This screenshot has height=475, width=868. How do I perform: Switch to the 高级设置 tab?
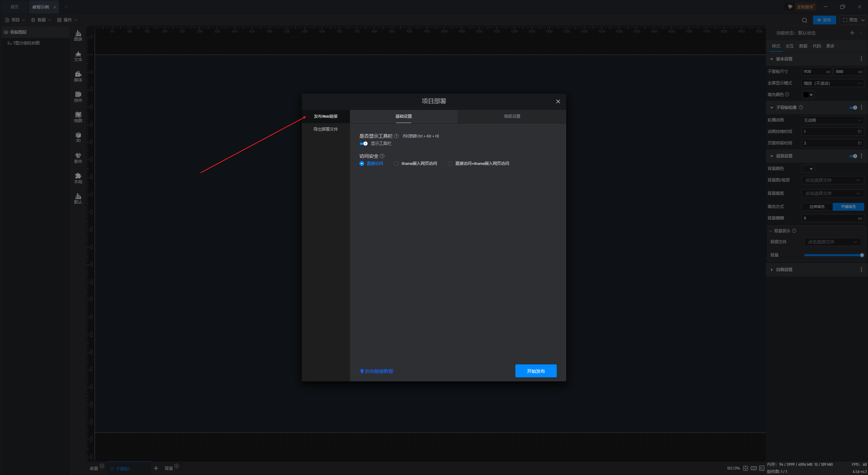512,116
